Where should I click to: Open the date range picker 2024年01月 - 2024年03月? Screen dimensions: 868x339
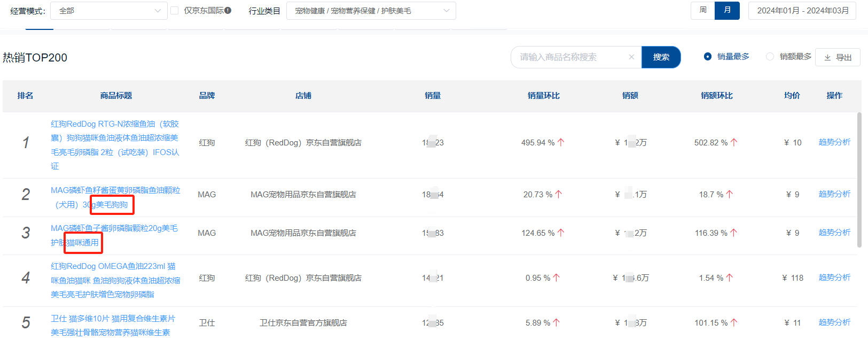coord(802,11)
